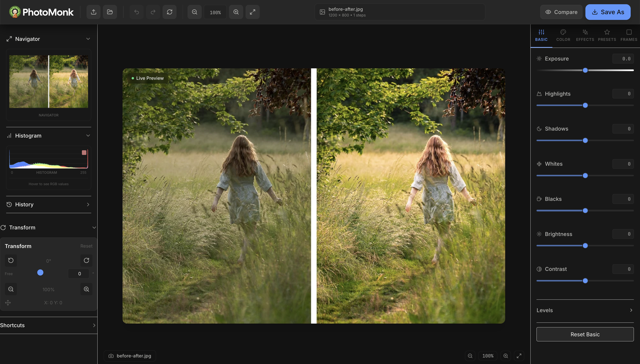Click the Reset Basic button
Image resolution: width=640 pixels, height=364 pixels.
coord(585,334)
